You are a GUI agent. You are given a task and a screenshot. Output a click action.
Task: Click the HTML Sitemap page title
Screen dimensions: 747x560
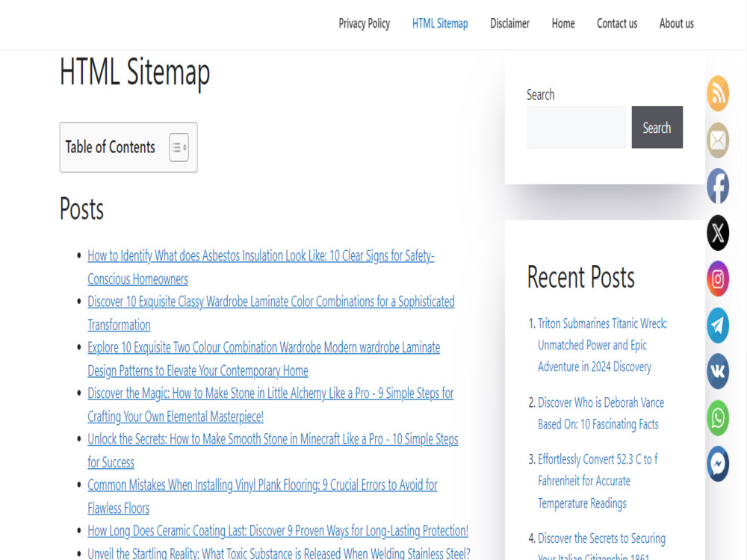tap(134, 72)
